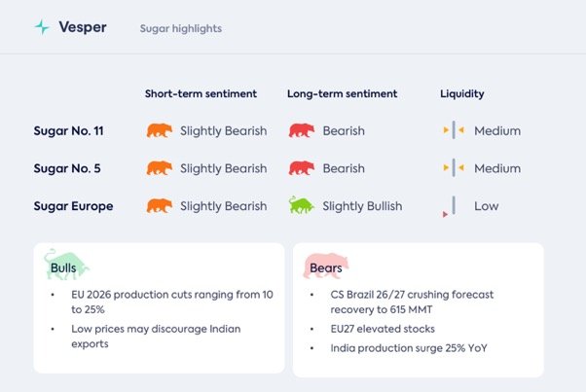
Task: Click the Liquidity column header
Action: [x=462, y=94]
